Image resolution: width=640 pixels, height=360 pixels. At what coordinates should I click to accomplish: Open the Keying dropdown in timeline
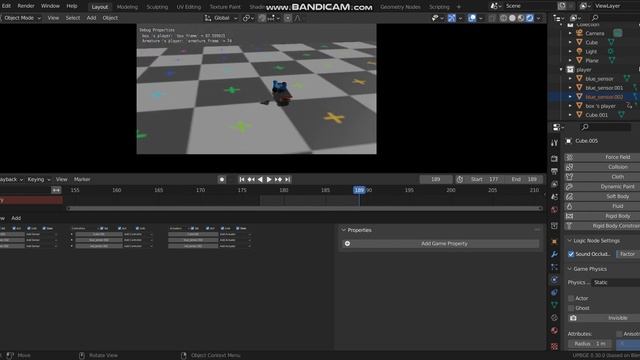[39, 179]
